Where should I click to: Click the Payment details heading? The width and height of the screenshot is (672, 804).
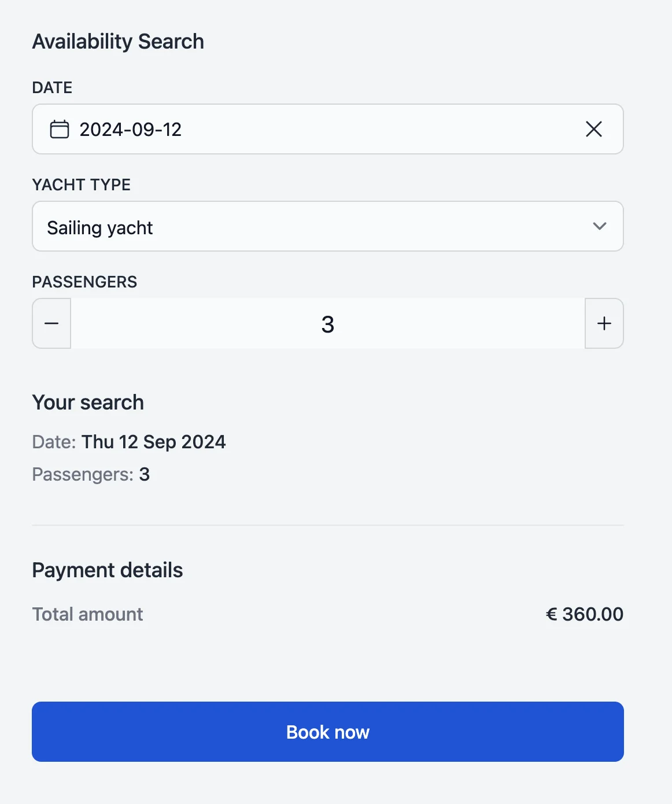(108, 570)
